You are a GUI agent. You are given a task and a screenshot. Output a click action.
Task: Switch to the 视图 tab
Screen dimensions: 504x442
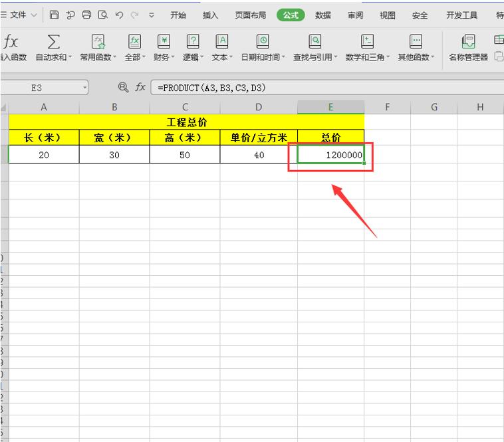(388, 15)
